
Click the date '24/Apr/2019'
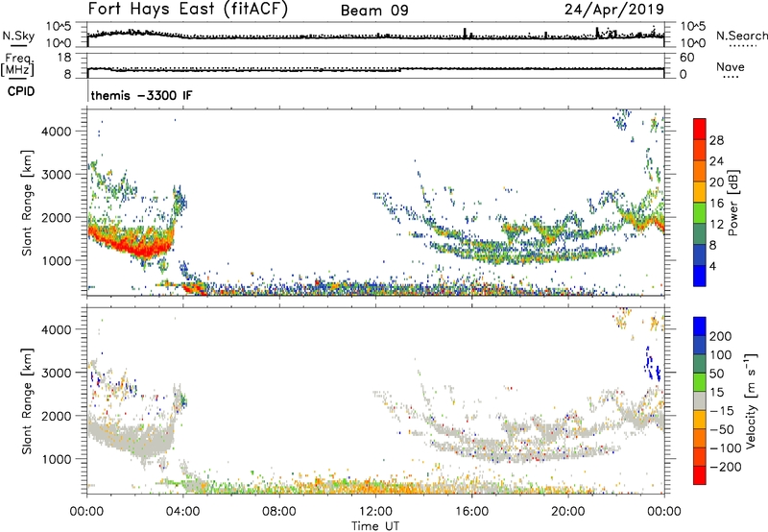(614, 10)
